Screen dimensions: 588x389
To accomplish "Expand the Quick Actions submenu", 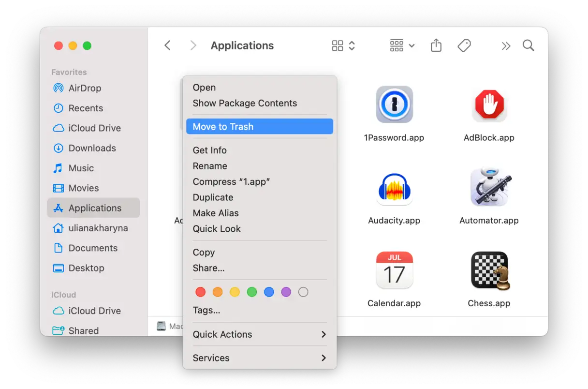I will (259, 334).
